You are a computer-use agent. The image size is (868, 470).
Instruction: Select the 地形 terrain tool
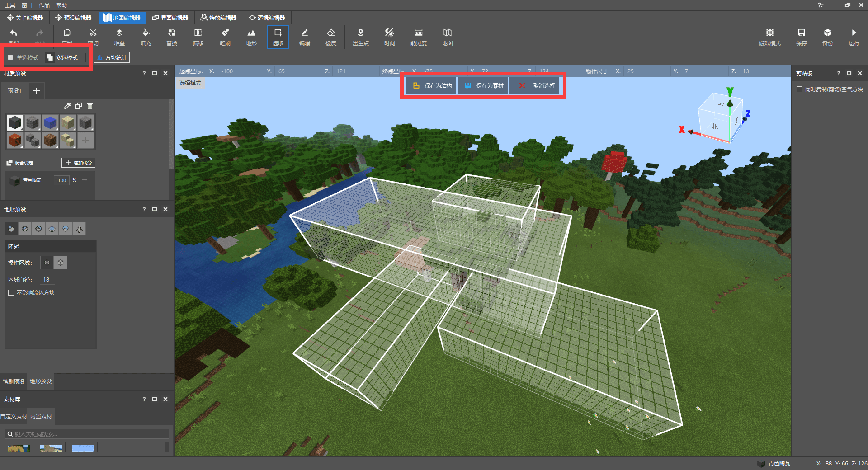(251, 37)
